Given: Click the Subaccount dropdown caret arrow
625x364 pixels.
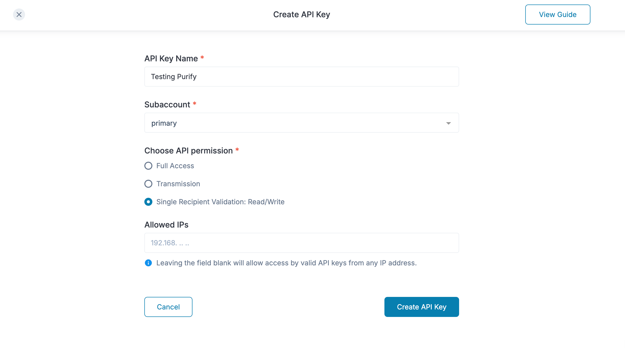Looking at the screenshot, I should pos(448,123).
